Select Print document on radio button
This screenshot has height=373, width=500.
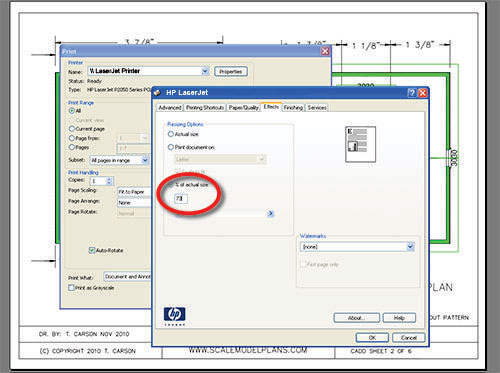coord(171,147)
